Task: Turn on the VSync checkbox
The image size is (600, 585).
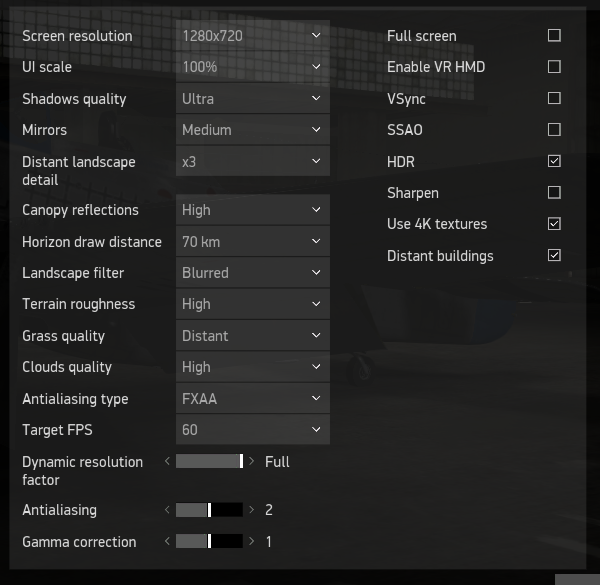Action: click(x=554, y=98)
